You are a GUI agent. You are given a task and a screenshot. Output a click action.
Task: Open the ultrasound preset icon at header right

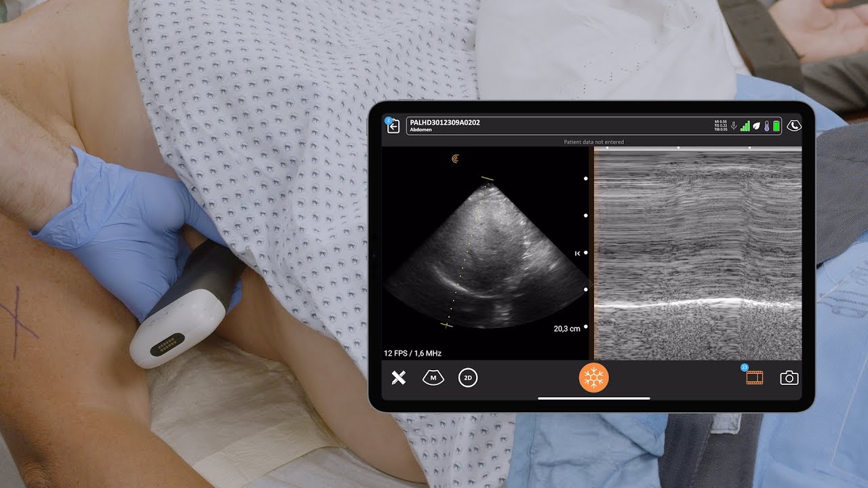pyautogui.click(x=794, y=126)
